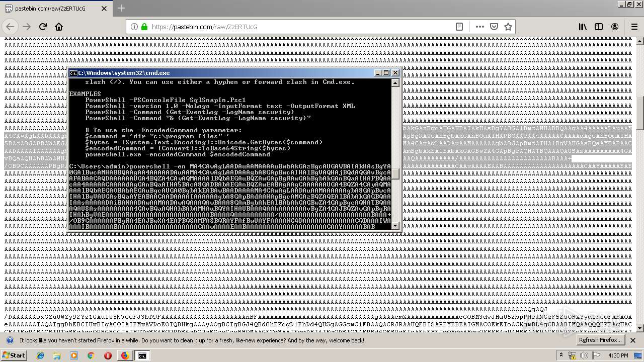The image size is (644, 362).
Task: Click '# To use the -EncodedCommand parameter:' line
Action: [164, 130]
